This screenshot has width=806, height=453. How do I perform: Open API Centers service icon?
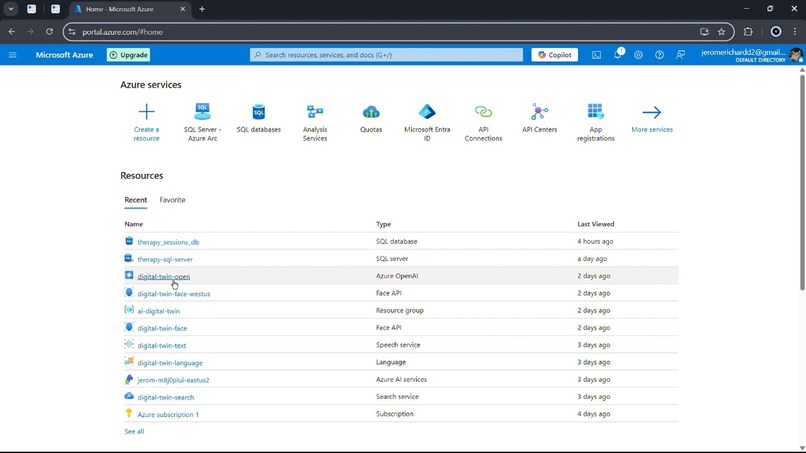coord(539,112)
